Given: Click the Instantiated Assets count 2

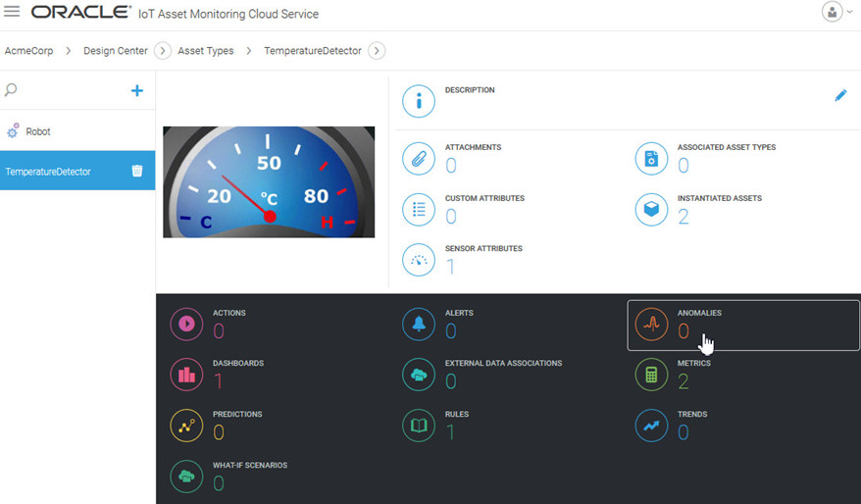Looking at the screenshot, I should pyautogui.click(x=684, y=217).
